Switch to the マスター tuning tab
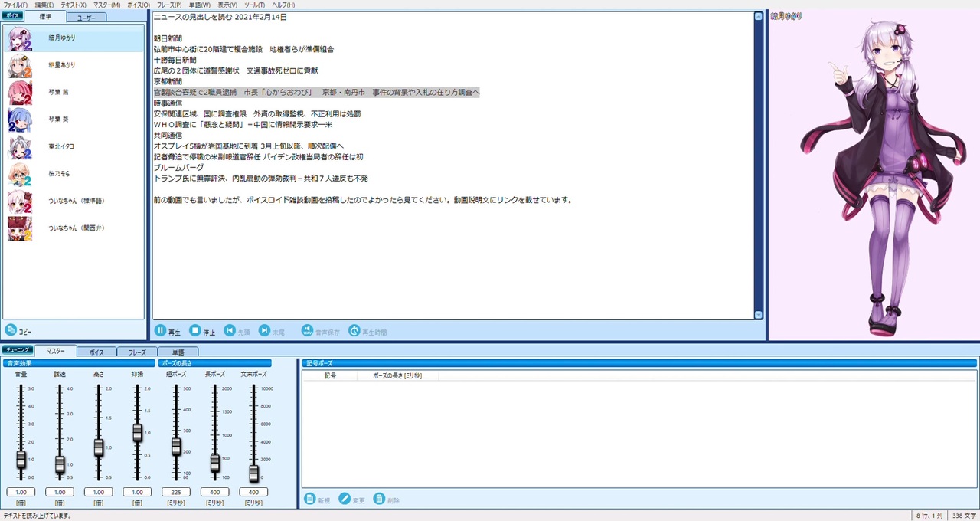The image size is (980, 521). point(56,352)
